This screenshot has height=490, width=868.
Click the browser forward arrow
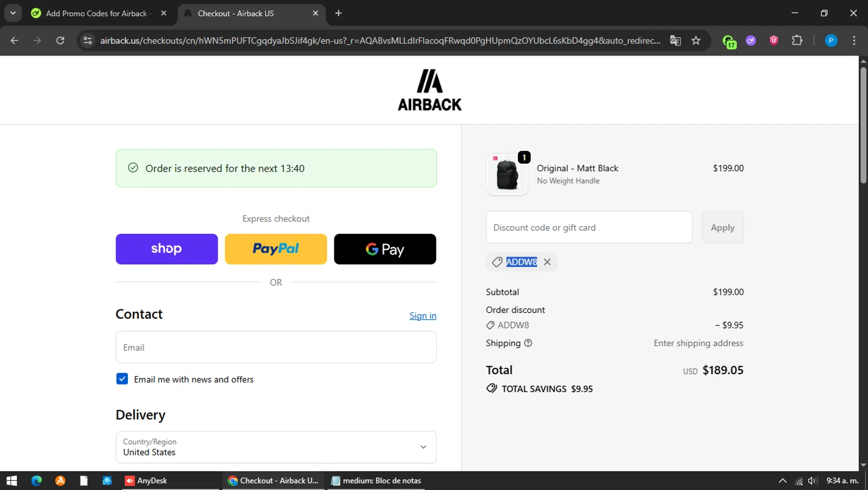point(37,40)
